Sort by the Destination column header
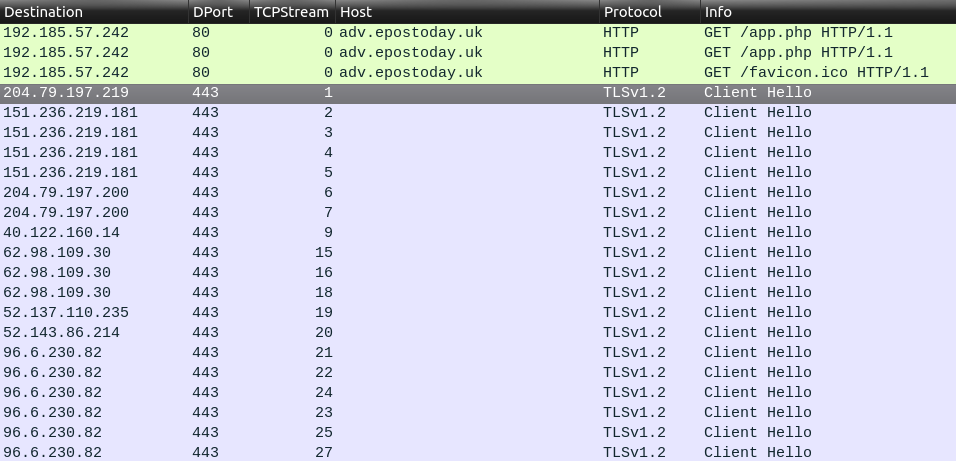The height and width of the screenshot is (461, 956). tap(47, 12)
